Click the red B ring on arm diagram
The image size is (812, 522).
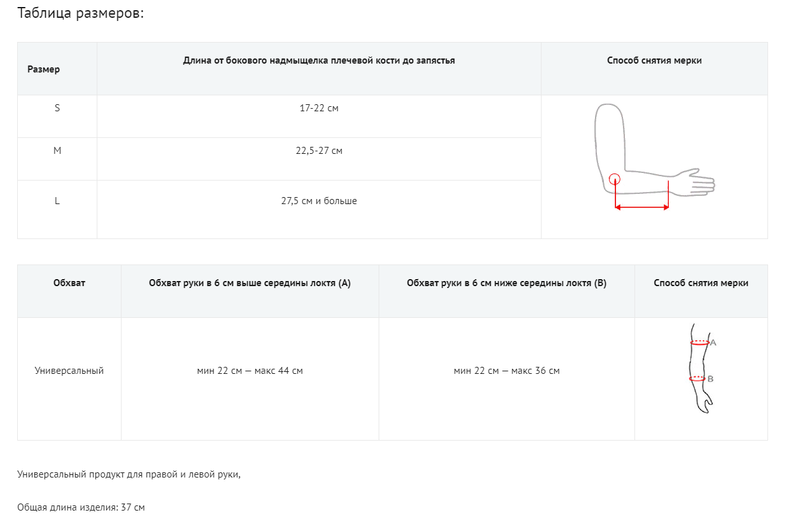[697, 378]
